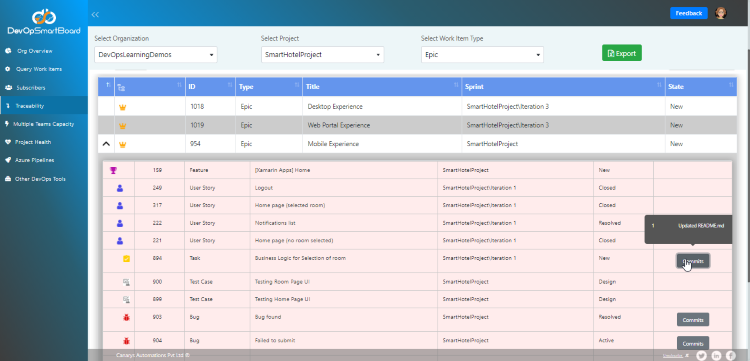This screenshot has width=750, height=361.
Task: Open Select Work Item Type dropdown
Action: [x=482, y=55]
